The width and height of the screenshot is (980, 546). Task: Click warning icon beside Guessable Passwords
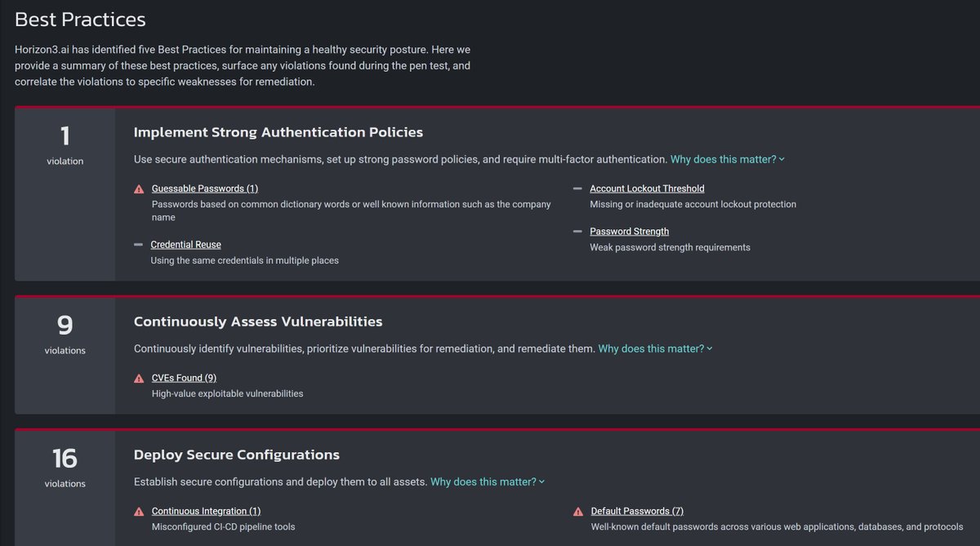(x=139, y=189)
